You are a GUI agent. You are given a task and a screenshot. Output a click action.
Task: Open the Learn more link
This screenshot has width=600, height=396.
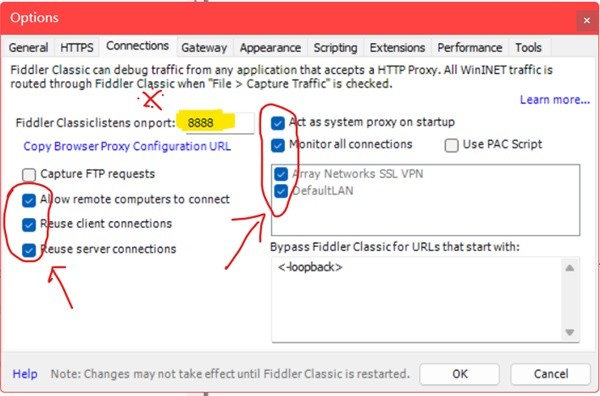click(x=554, y=100)
